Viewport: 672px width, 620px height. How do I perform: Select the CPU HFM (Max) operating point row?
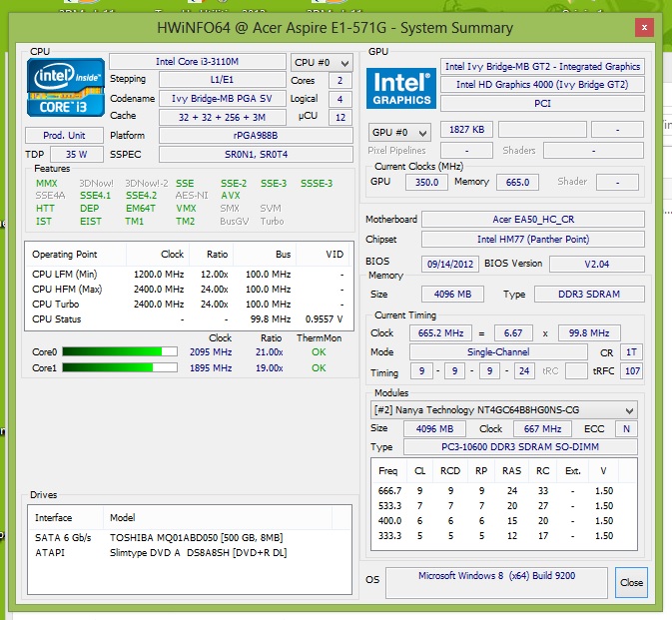[x=189, y=290]
